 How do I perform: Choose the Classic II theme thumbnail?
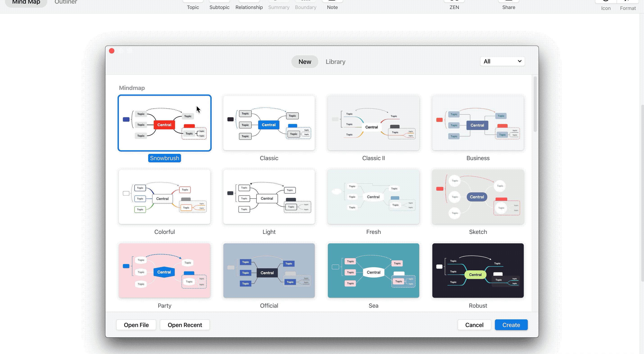[373, 123]
